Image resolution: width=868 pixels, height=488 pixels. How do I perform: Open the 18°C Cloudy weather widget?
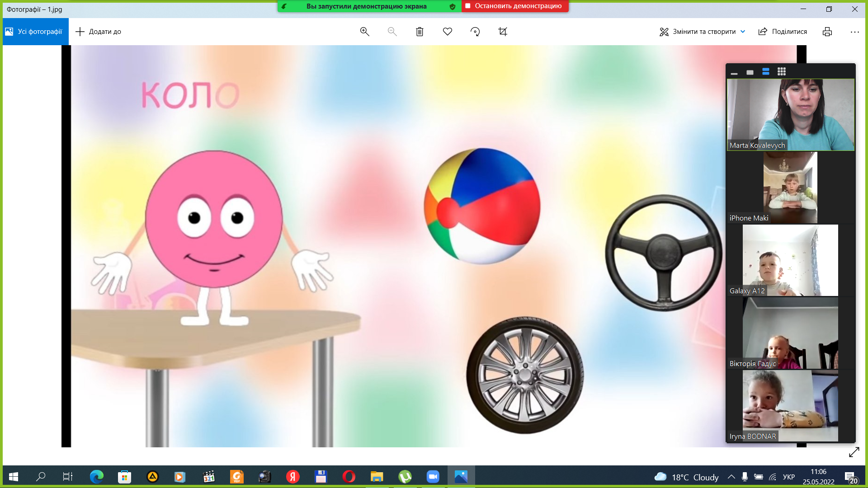tap(686, 477)
